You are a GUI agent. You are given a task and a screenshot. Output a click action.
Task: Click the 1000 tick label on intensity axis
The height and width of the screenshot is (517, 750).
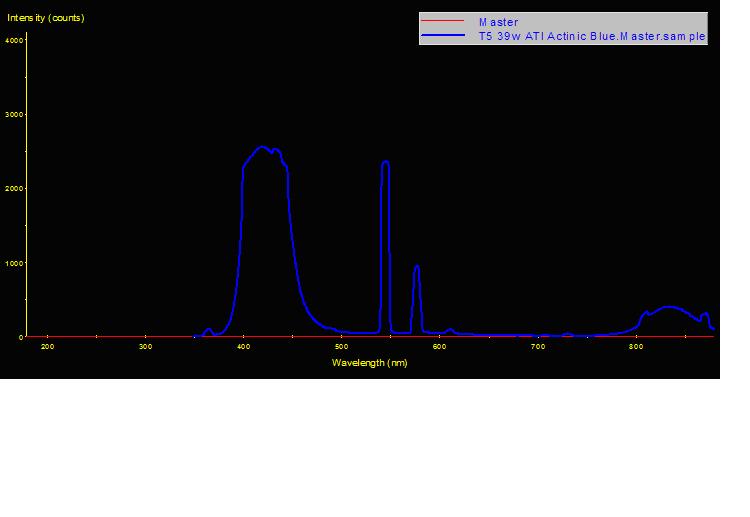(x=14, y=263)
